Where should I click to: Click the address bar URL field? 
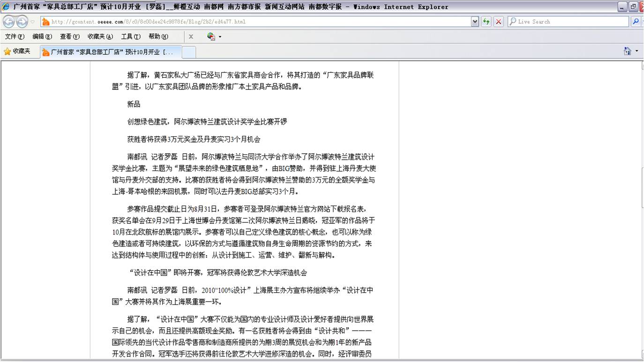tap(258, 22)
